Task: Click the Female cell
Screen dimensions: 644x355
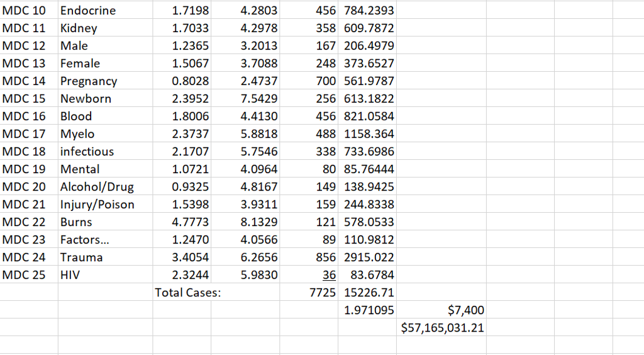Action: (x=105, y=64)
